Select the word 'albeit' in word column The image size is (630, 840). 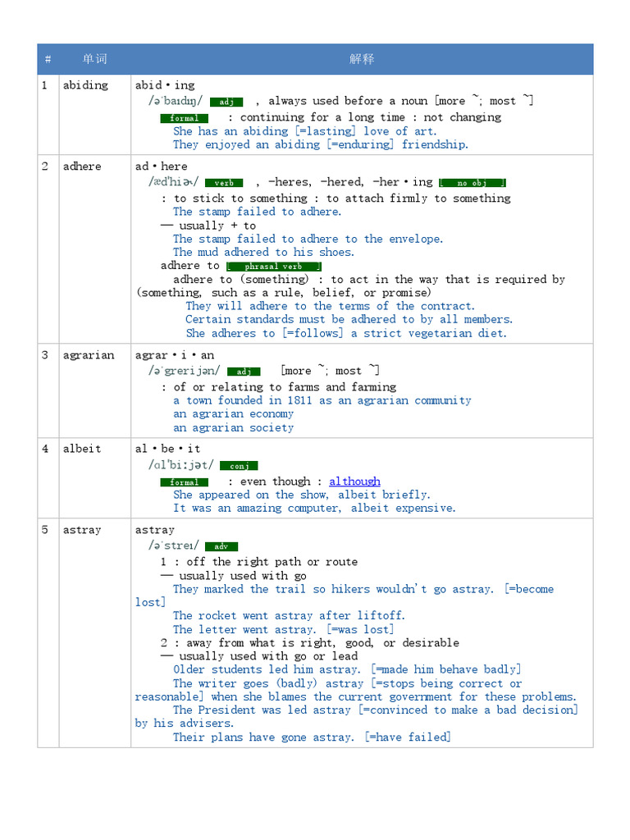click(82, 449)
